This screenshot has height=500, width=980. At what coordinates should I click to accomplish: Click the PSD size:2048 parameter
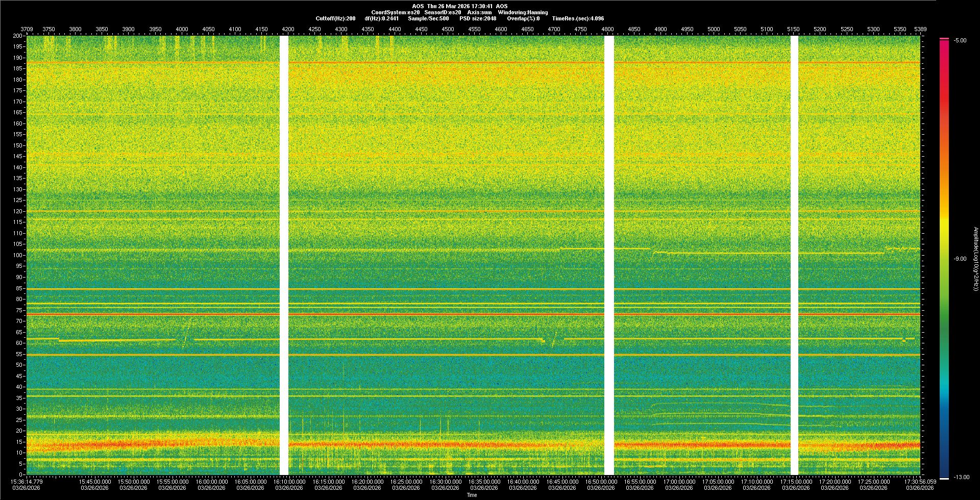(478, 18)
